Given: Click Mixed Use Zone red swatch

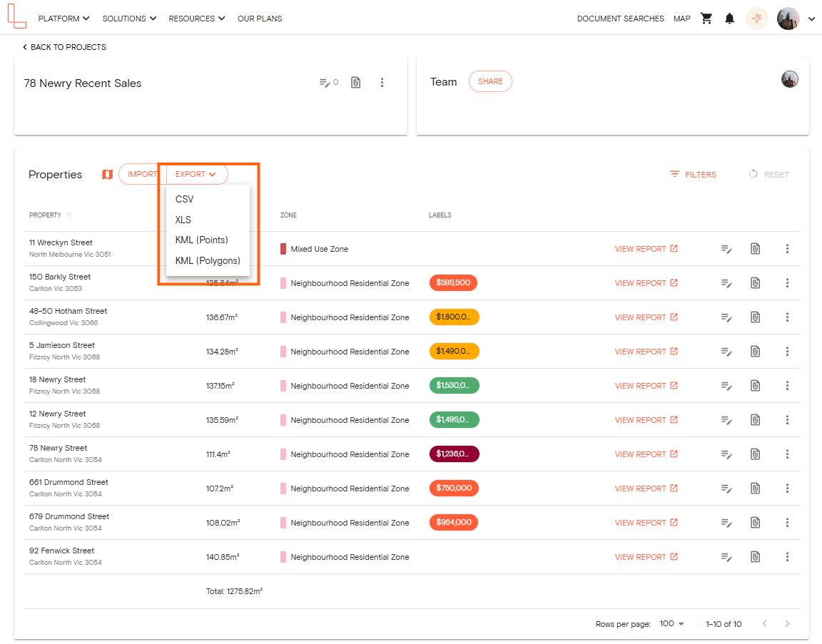Looking at the screenshot, I should click(x=283, y=249).
